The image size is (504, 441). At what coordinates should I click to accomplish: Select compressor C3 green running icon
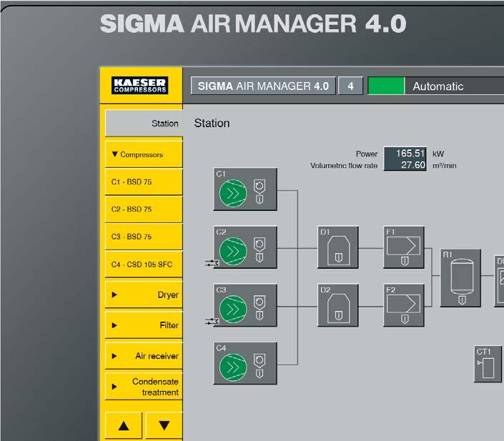[233, 309]
